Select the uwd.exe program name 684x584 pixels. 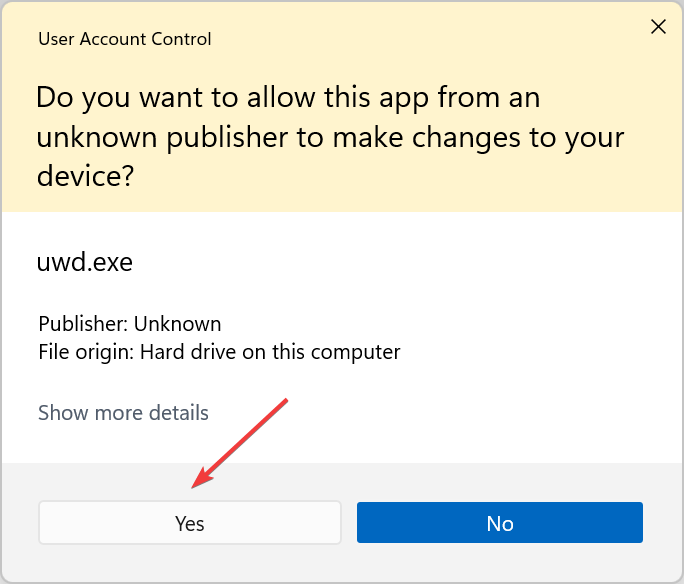(85, 262)
